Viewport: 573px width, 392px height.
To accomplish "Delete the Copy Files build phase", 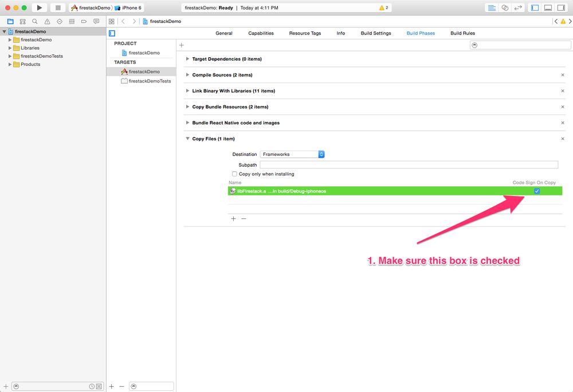I will 563,139.
